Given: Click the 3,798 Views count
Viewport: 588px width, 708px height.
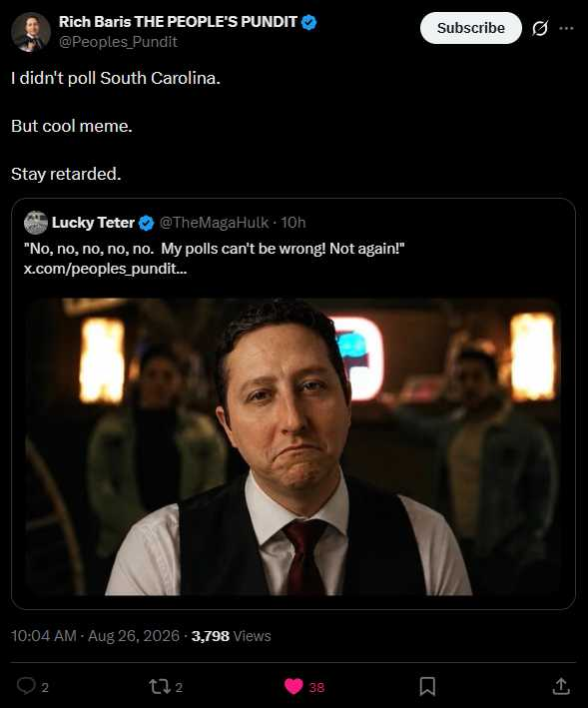Looking at the screenshot, I should 231,636.
